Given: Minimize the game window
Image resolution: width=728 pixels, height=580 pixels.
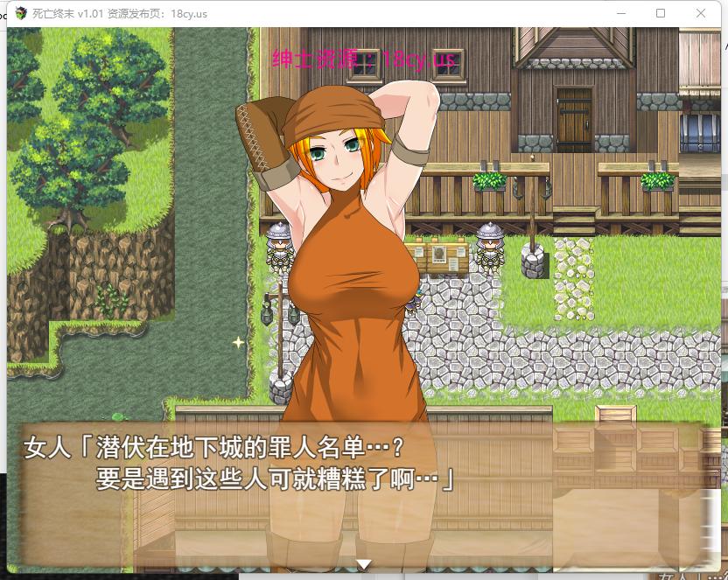Looking at the screenshot, I should (x=620, y=13).
